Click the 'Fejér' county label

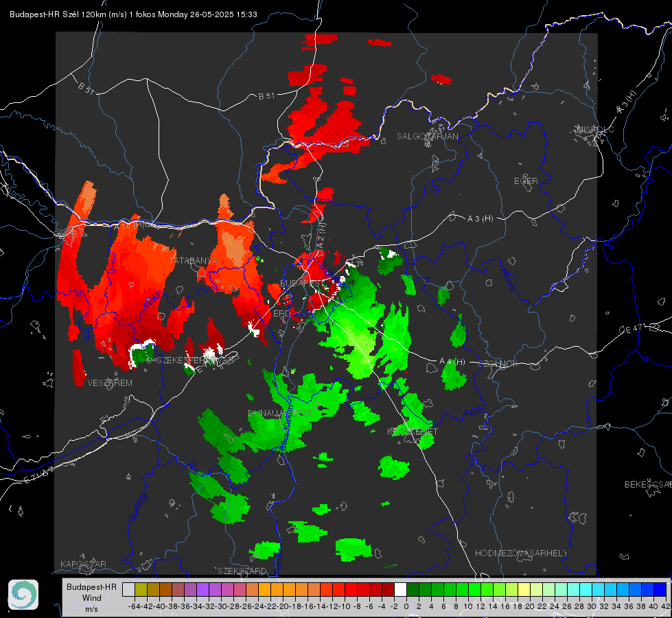coord(154,300)
